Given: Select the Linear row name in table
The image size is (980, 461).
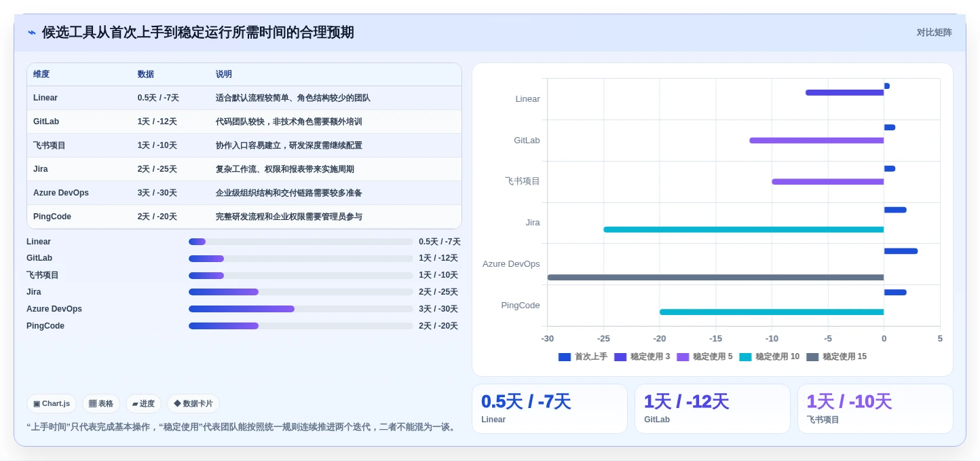Looking at the screenshot, I should pos(45,98).
